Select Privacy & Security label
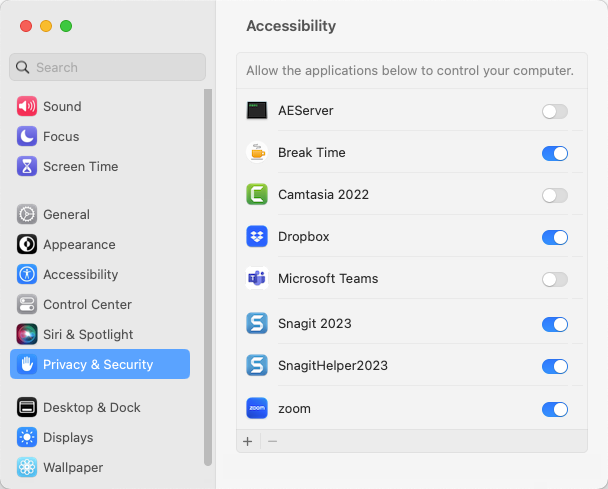608x489 pixels. pos(98,364)
